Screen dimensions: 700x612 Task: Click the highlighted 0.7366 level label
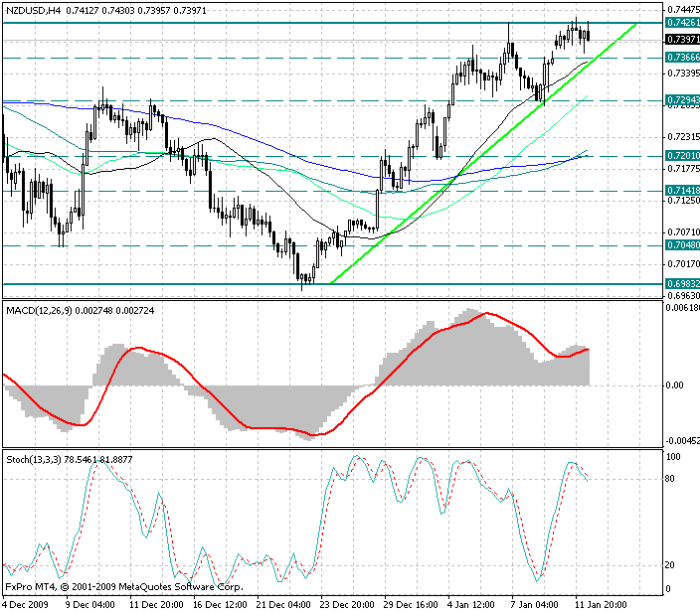(682, 57)
